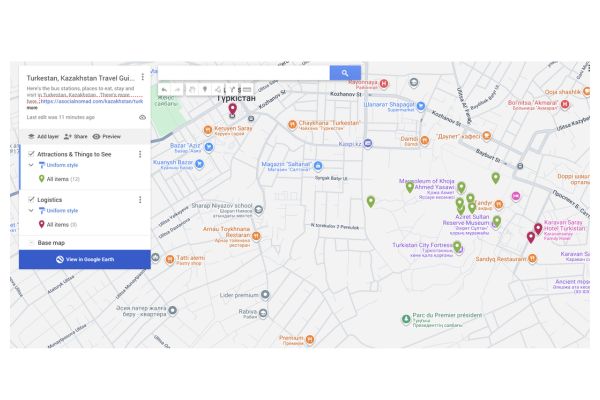Click the Last edit was 11 minutes ago text

click(60, 117)
